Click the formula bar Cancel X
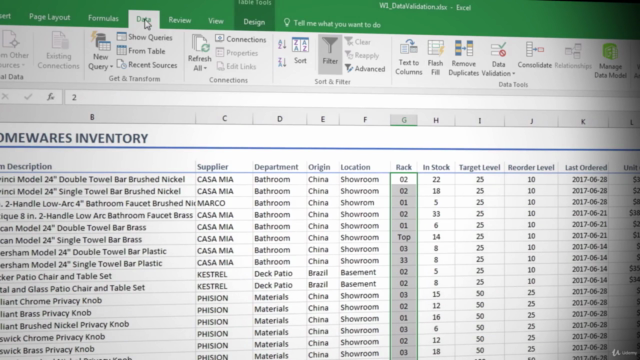This screenshot has width=640, height=360. pos(5,96)
